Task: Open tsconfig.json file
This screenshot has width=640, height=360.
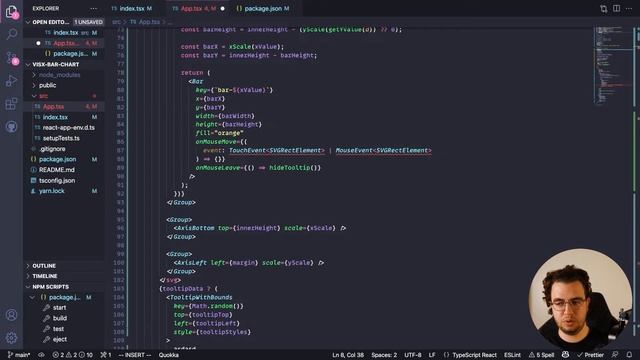Action: (57, 181)
